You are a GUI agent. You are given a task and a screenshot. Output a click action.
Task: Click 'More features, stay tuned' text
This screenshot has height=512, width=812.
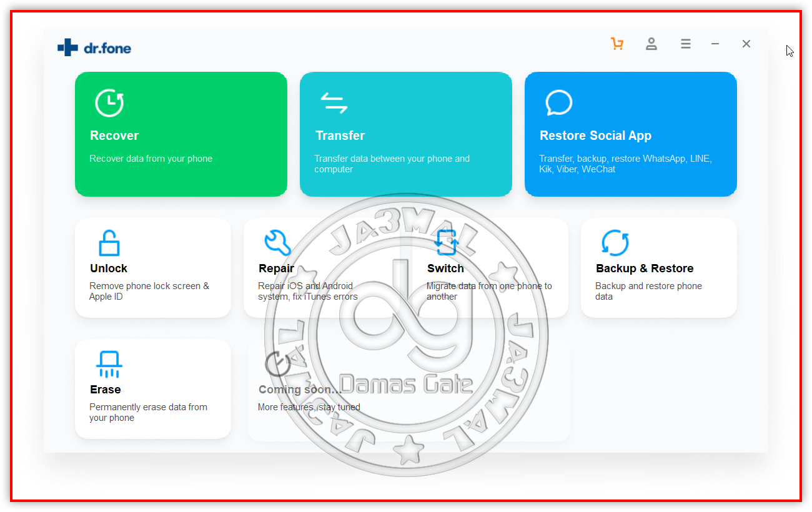(309, 407)
